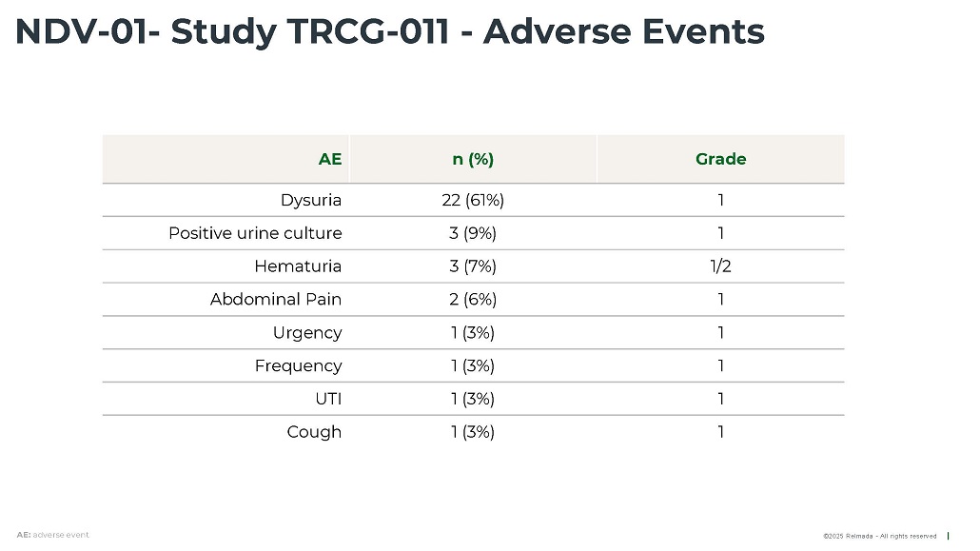Click the '22 (61%)' value cell
The height and width of the screenshot is (551, 980).
click(473, 200)
